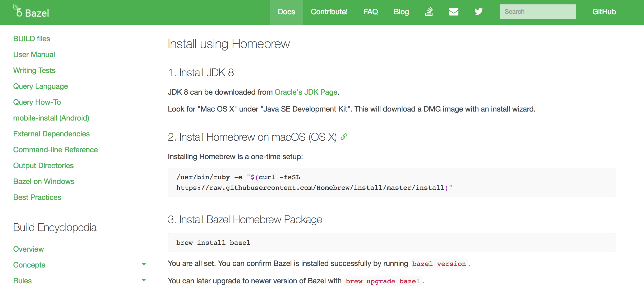The height and width of the screenshot is (295, 644).
Task: Open the User Manual sidebar link
Action: pyautogui.click(x=34, y=54)
